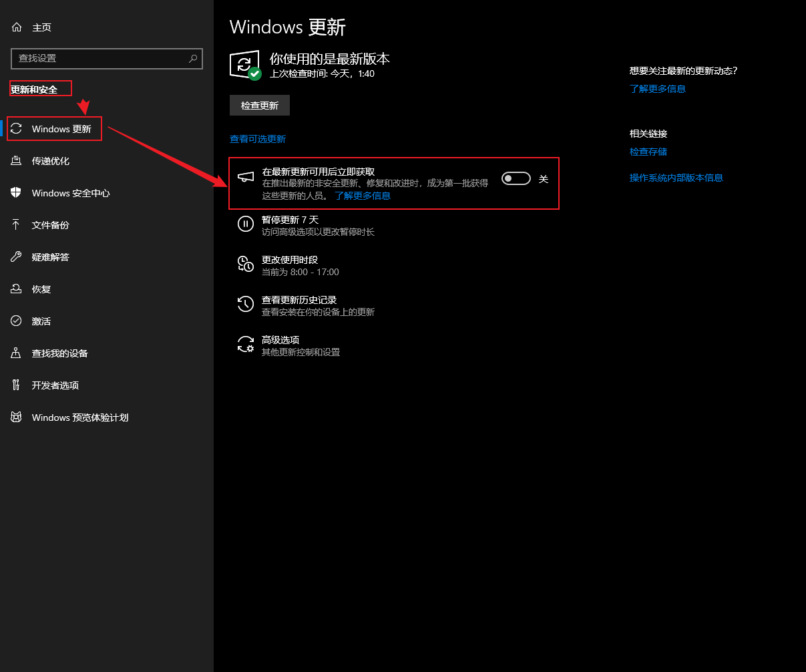Screen dimensions: 806x672
Task: Click 暂停更新 7 天 option
Action: coord(306,226)
